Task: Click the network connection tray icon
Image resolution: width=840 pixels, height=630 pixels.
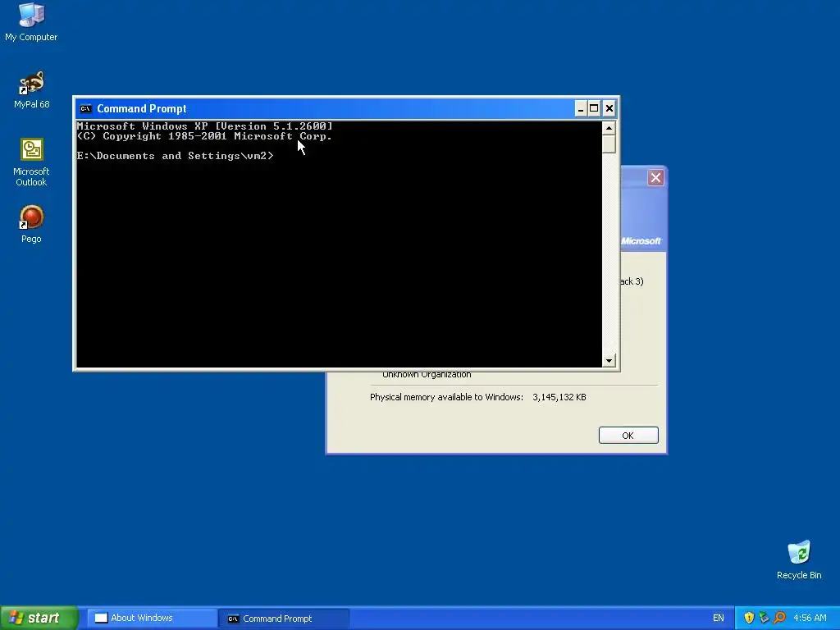Action: [764, 619]
